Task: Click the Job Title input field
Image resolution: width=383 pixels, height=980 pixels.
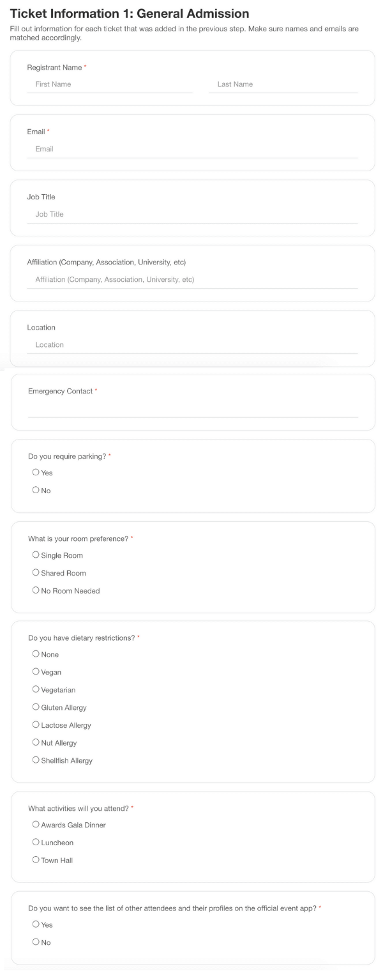Action: tap(191, 214)
